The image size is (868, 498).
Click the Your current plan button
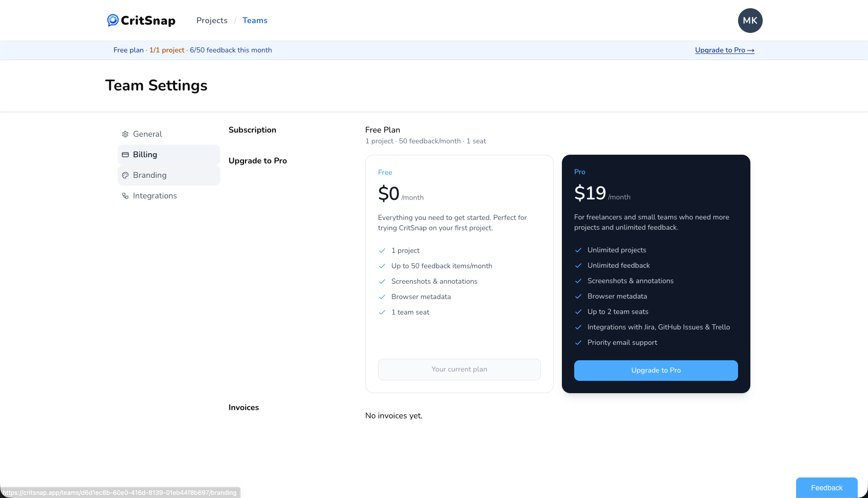pyautogui.click(x=459, y=370)
